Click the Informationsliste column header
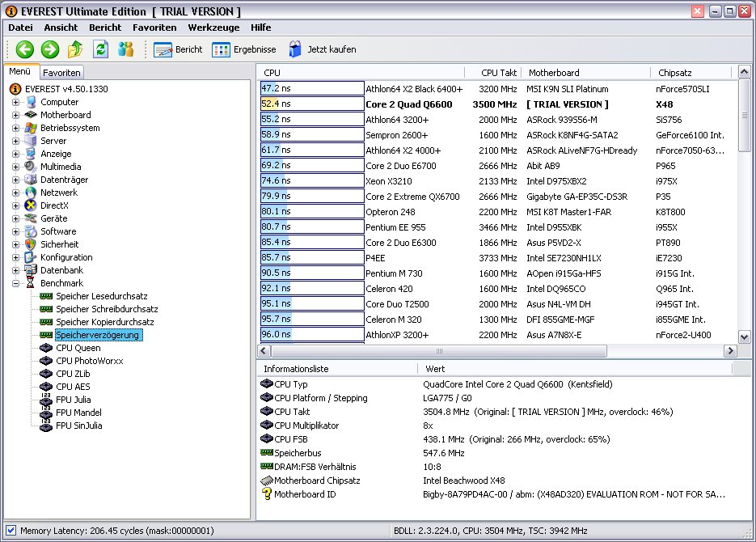Viewport: 756px width, 542px height. [x=336, y=369]
